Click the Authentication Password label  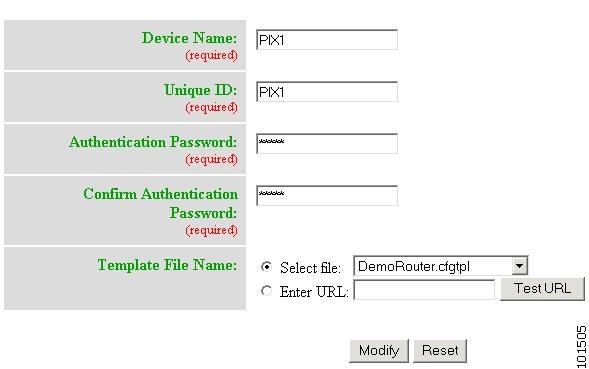pos(153,142)
